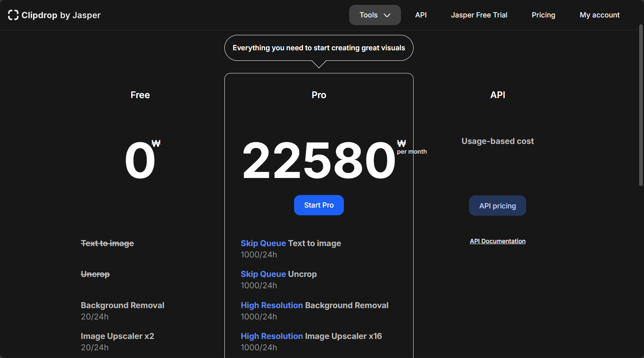Open the Clipdrop by Jasper home link
Viewport: 644px width, 358px height.
coord(54,15)
